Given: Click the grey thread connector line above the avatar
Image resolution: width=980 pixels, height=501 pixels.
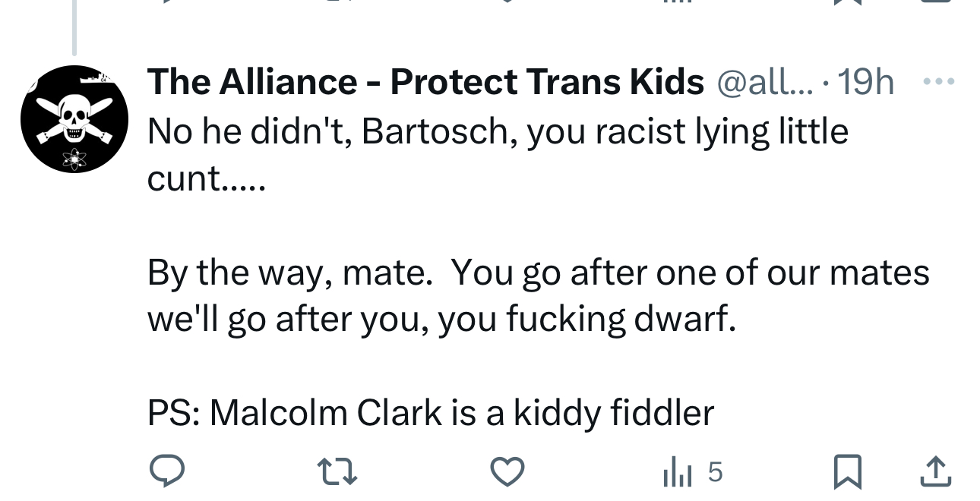Looking at the screenshot, I should pyautogui.click(x=74, y=27).
